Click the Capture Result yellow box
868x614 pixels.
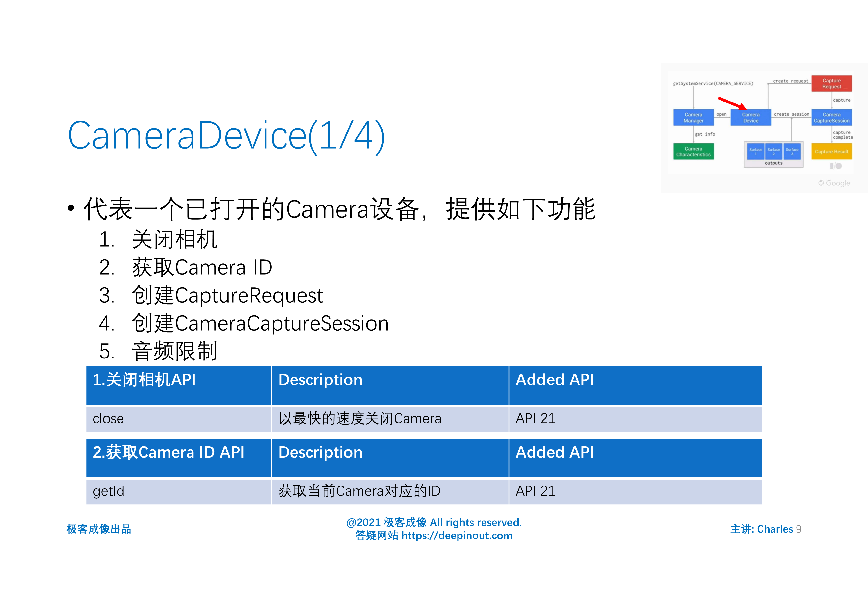(x=831, y=151)
